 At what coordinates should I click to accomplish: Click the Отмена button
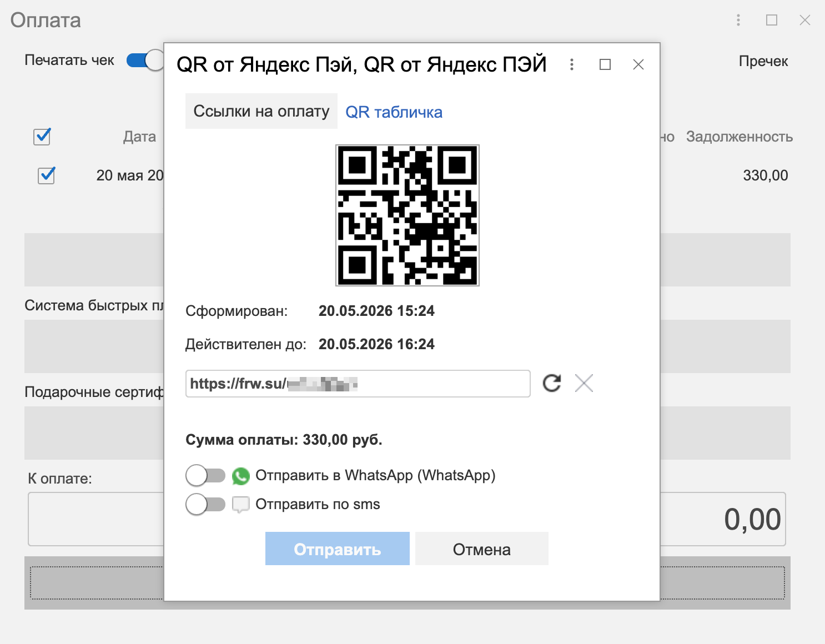tap(482, 549)
